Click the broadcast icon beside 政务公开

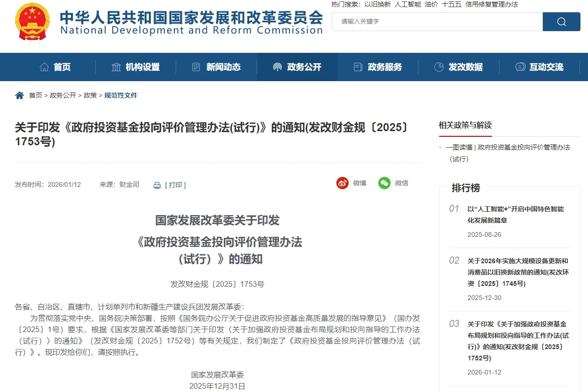278,67
